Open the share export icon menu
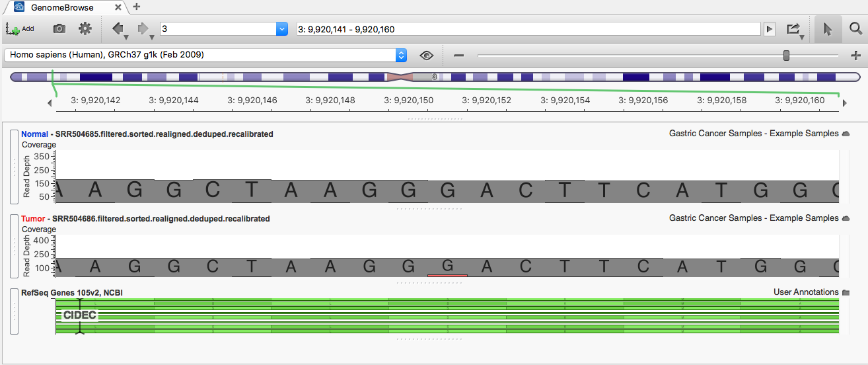The image size is (868, 365). point(793,29)
